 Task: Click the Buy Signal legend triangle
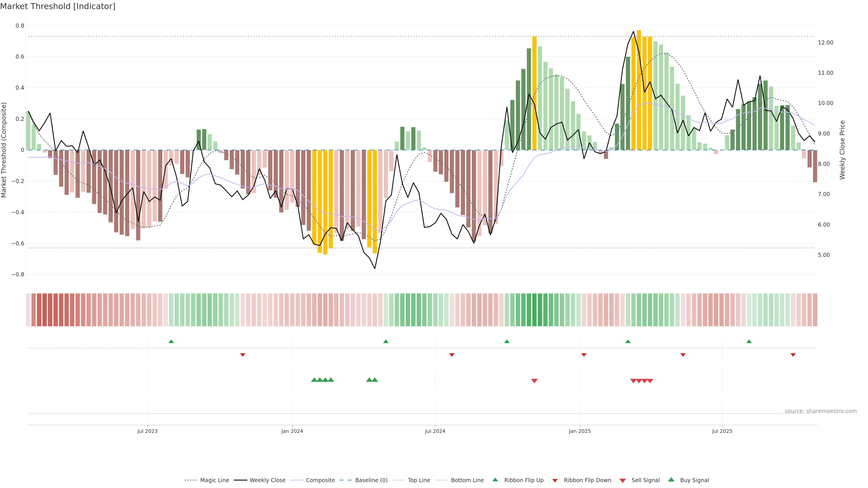coord(671,480)
